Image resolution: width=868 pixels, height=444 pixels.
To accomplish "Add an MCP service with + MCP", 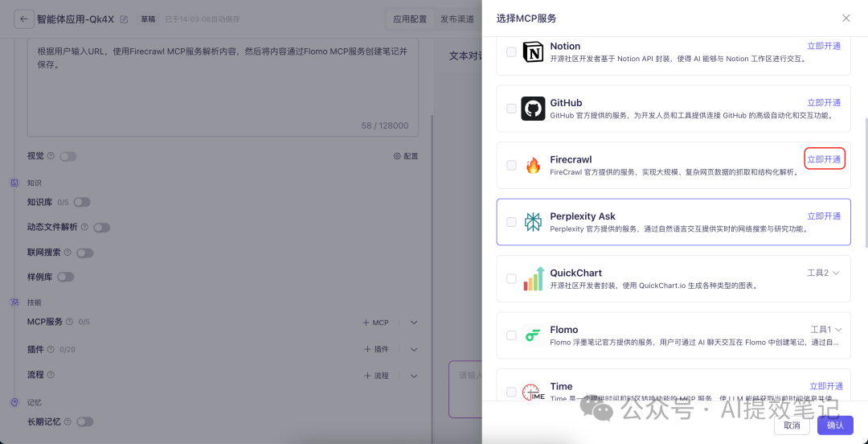I will [376, 323].
